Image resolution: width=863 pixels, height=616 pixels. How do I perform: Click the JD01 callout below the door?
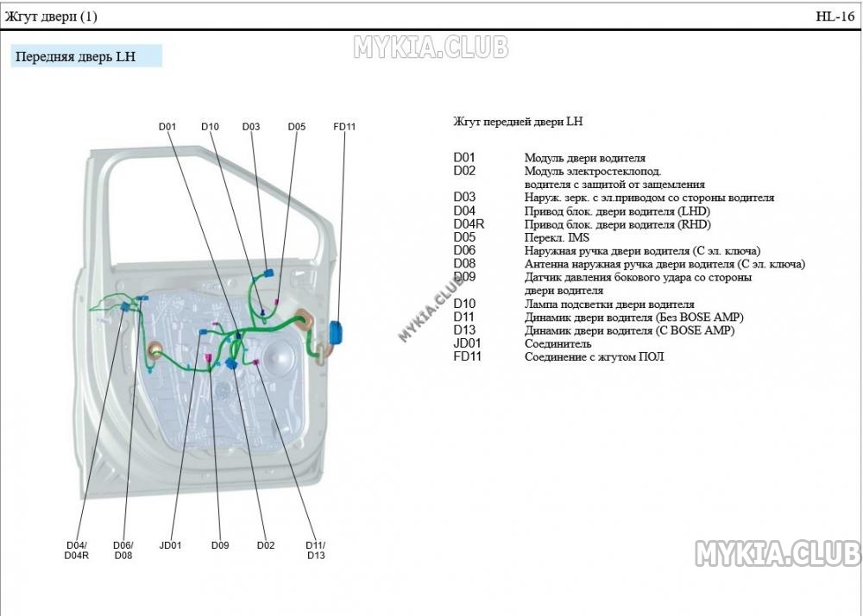pos(171,545)
